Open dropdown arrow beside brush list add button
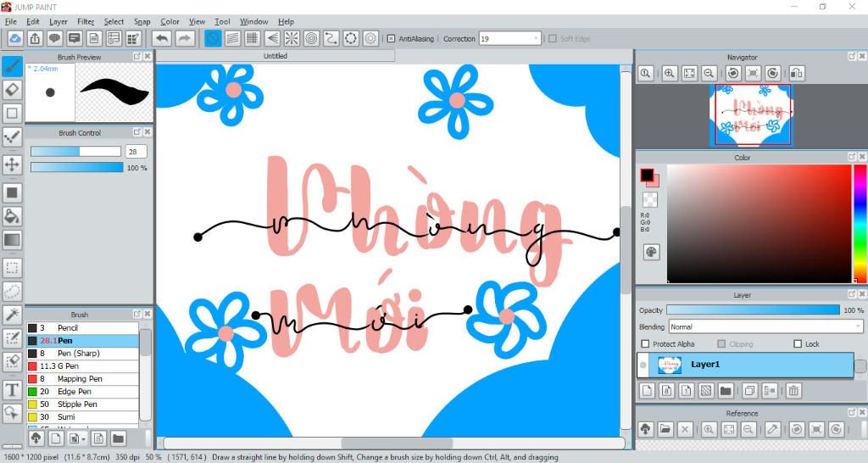The image size is (868, 463). click(x=82, y=438)
